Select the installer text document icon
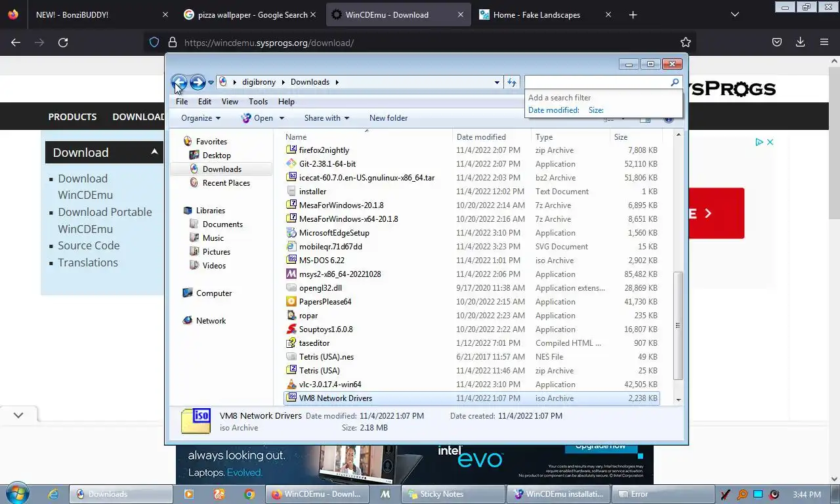This screenshot has height=504, width=840. pyautogui.click(x=292, y=192)
